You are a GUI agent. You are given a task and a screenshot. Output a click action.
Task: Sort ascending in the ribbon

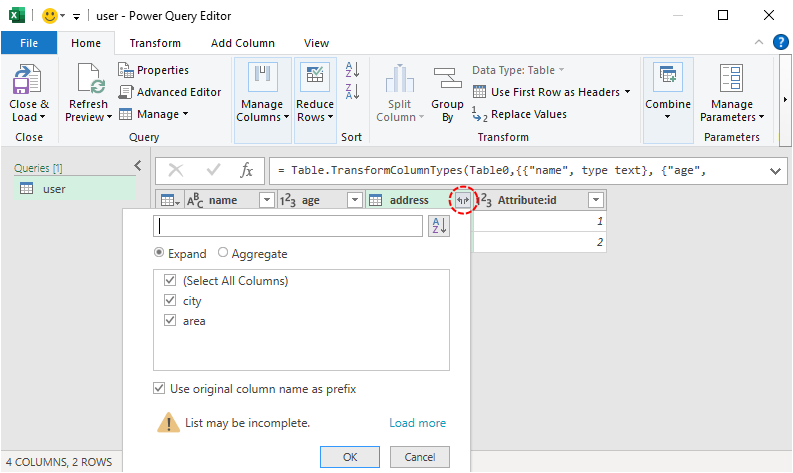[352, 69]
